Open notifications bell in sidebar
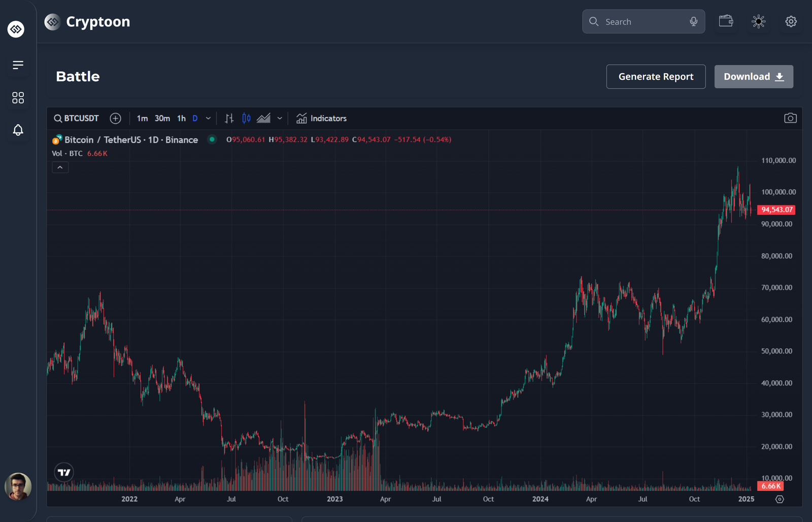This screenshot has width=812, height=522. click(18, 130)
